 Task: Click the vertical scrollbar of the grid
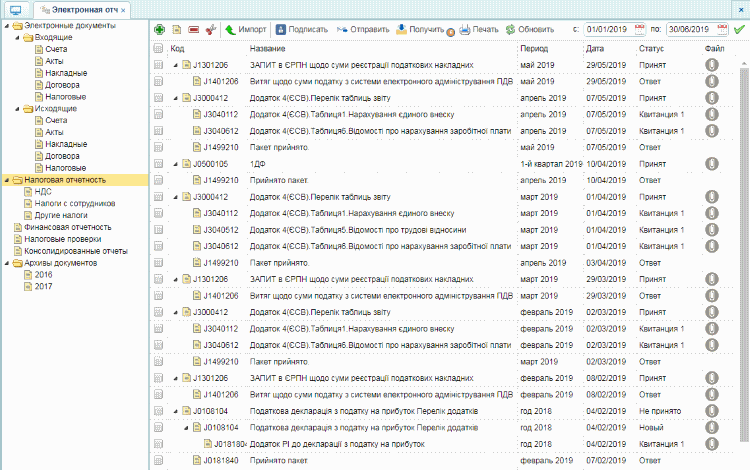[744, 254]
